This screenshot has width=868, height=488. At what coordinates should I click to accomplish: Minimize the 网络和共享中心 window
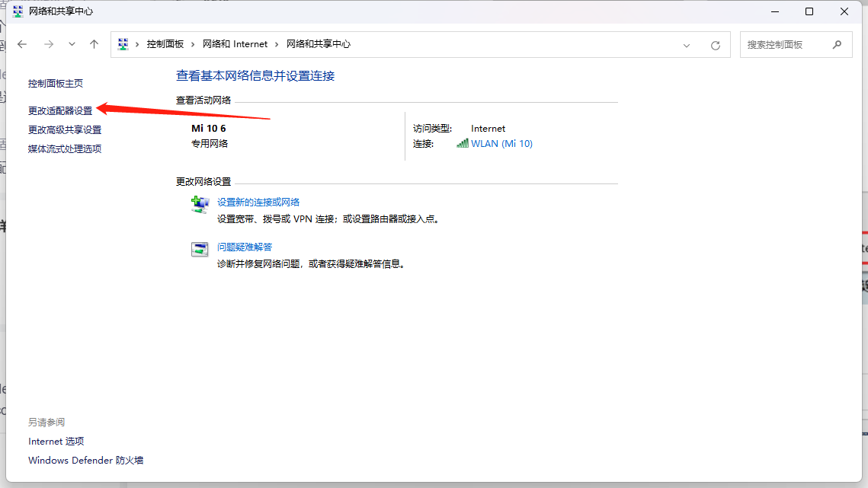coord(775,11)
